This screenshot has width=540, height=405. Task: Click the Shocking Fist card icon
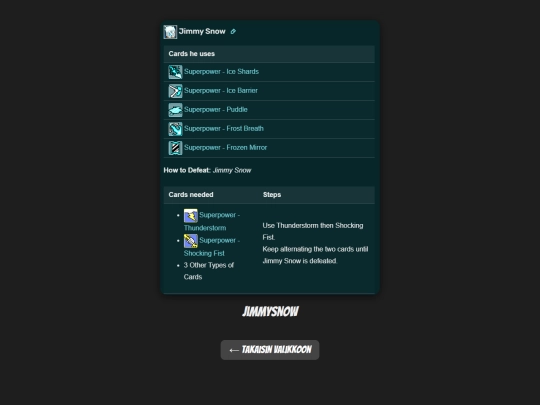pyautogui.click(x=190, y=241)
